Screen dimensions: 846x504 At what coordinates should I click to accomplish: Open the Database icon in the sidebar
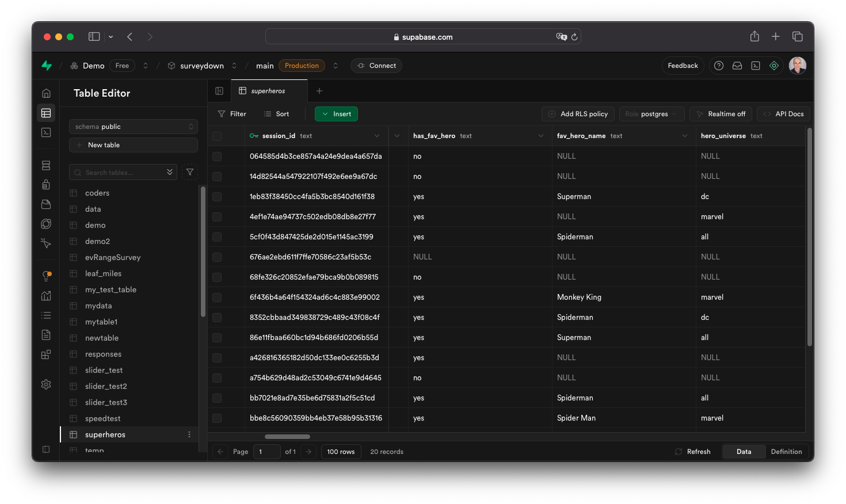tap(46, 166)
